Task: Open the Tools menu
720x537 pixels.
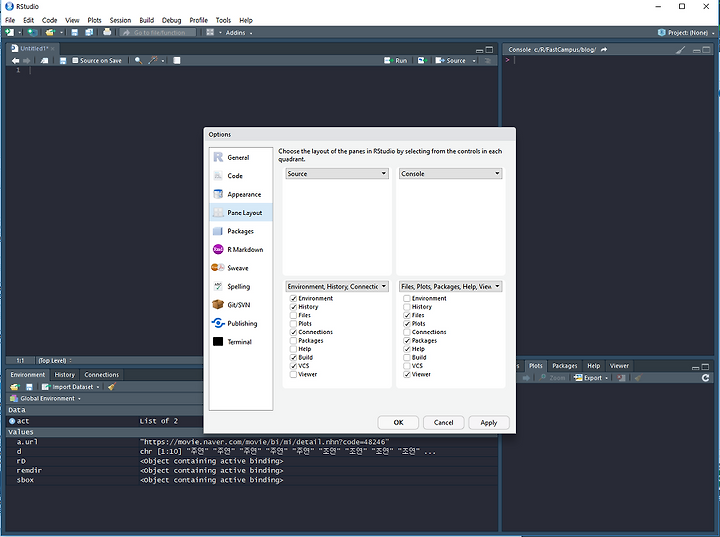Action: (x=223, y=20)
